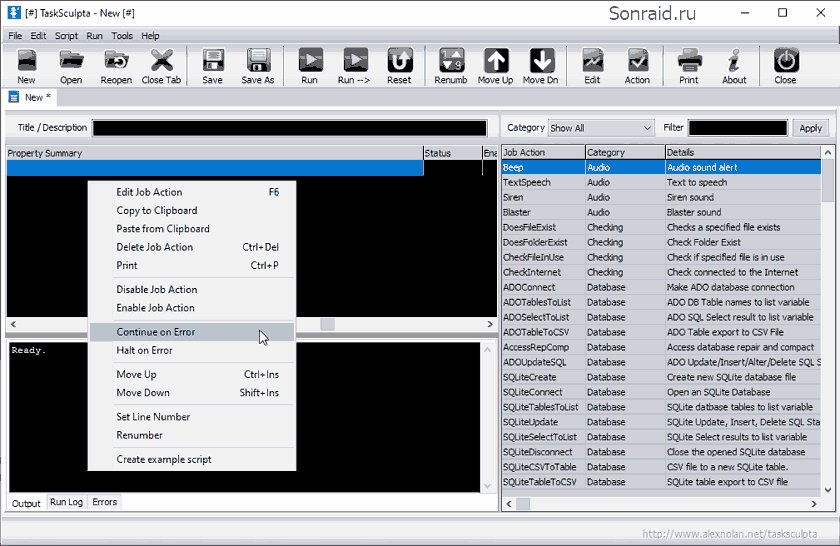The width and height of the screenshot is (840, 546).
Task: Click the Close power toolbar icon
Action: point(785,61)
